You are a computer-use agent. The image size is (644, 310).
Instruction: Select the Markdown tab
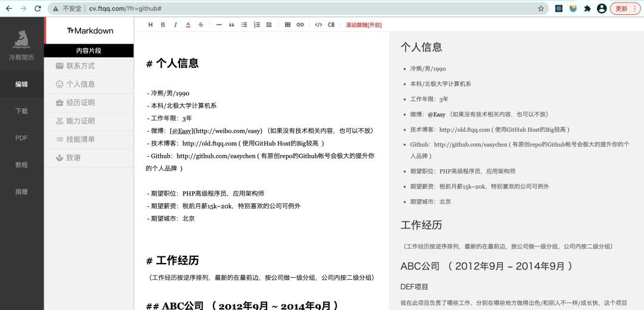pyautogui.click(x=89, y=30)
